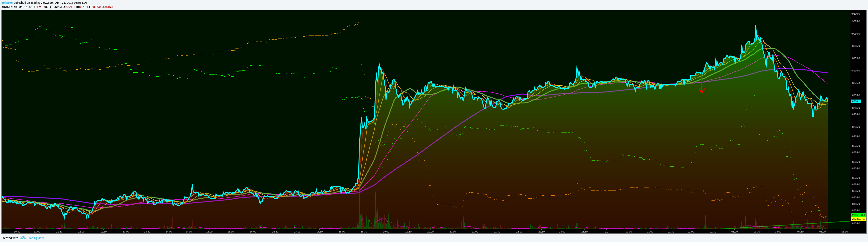Click the 15:00 time axis label
868x242 pixels.
209,232
